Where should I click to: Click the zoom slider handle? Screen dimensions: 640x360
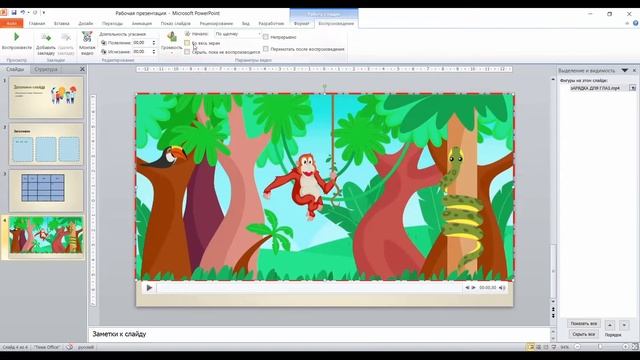click(x=600, y=347)
